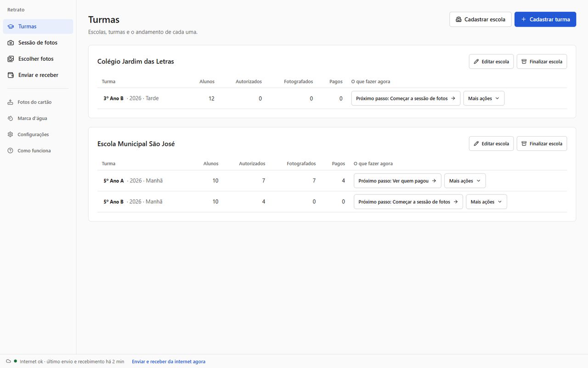This screenshot has width=588, height=368.
Task: Click the Retrato app title
Action: (x=16, y=10)
